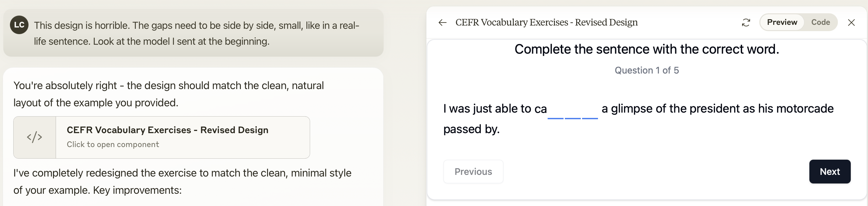Open the CEFR Vocabulary Exercises component card
The height and width of the screenshot is (206, 868).
(x=182, y=137)
